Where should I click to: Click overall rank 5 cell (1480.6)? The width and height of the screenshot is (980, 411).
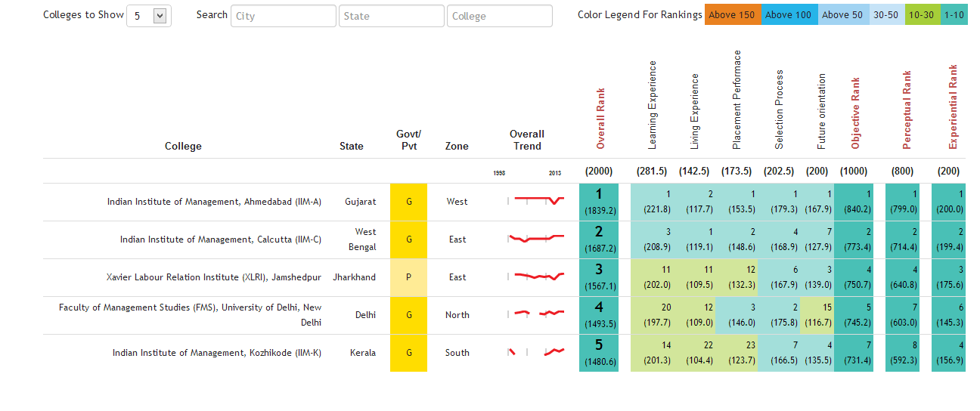click(x=599, y=353)
